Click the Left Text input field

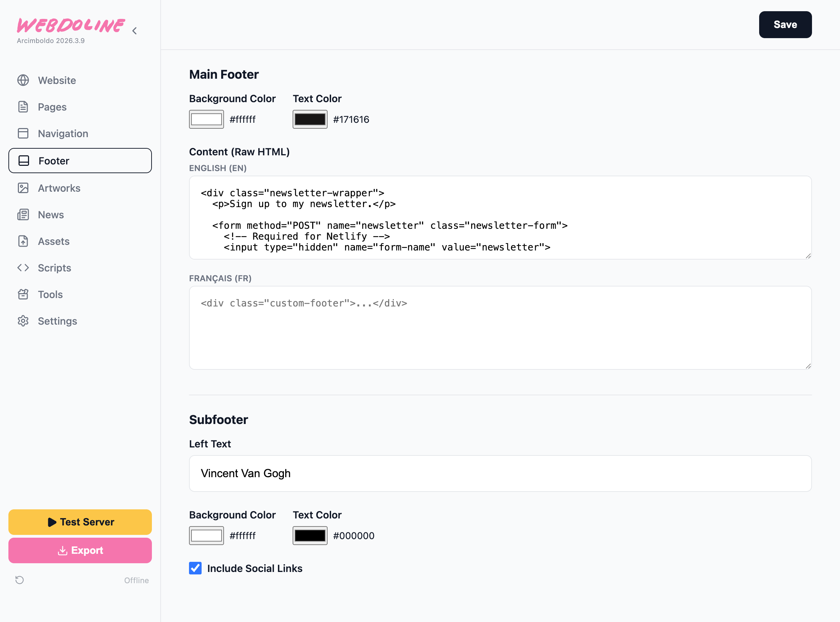[500, 473]
